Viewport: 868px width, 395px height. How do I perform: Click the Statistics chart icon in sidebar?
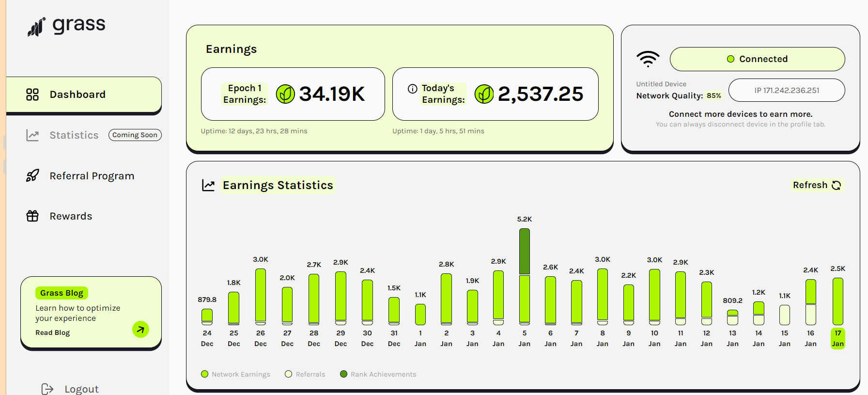32,135
